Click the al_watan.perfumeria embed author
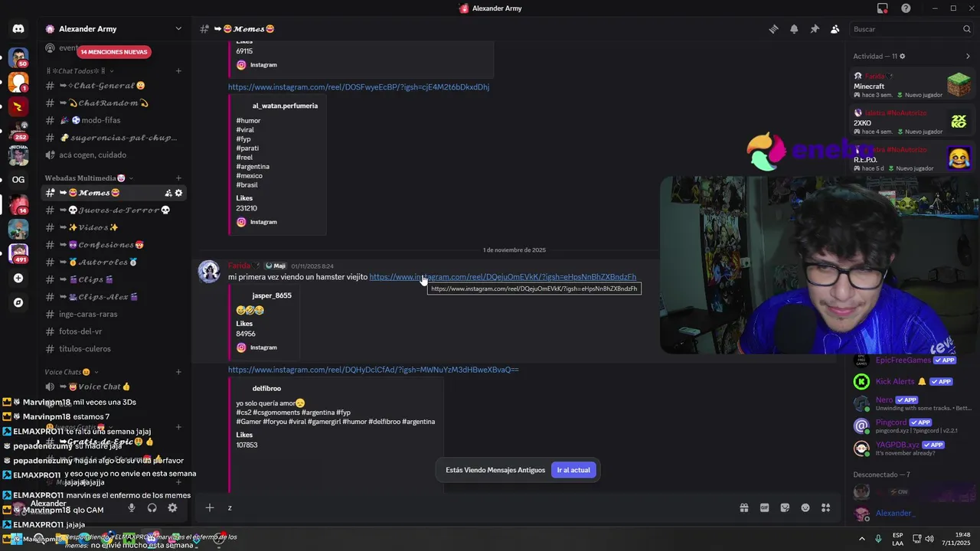 click(x=285, y=106)
